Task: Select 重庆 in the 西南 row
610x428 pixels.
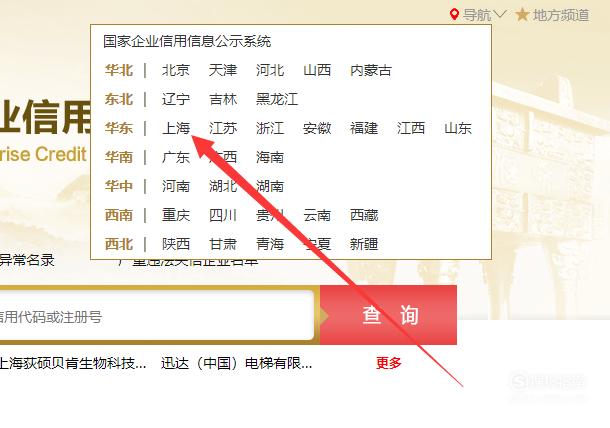Action: pos(176,215)
